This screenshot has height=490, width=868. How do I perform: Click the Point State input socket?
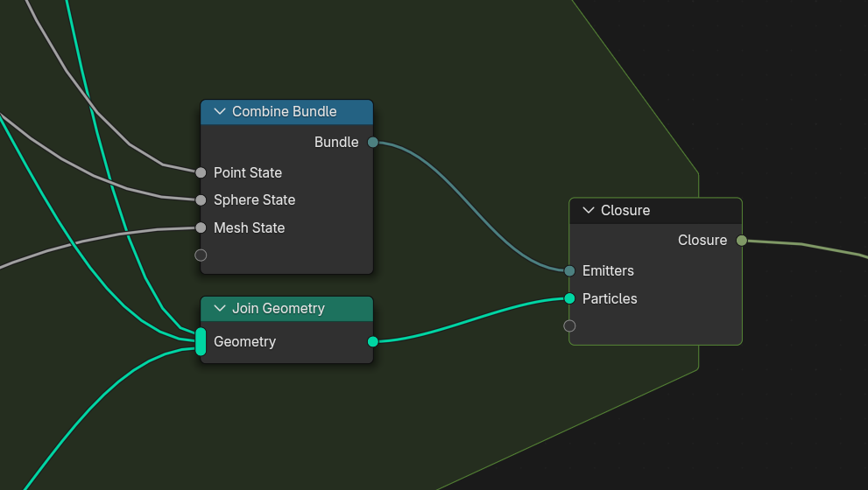pyautogui.click(x=201, y=172)
